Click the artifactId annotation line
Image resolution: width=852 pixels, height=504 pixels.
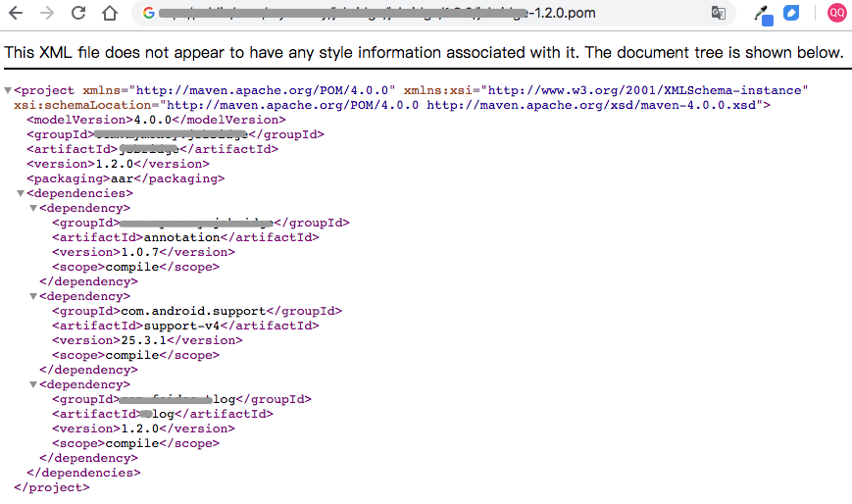pyautogui.click(x=186, y=237)
